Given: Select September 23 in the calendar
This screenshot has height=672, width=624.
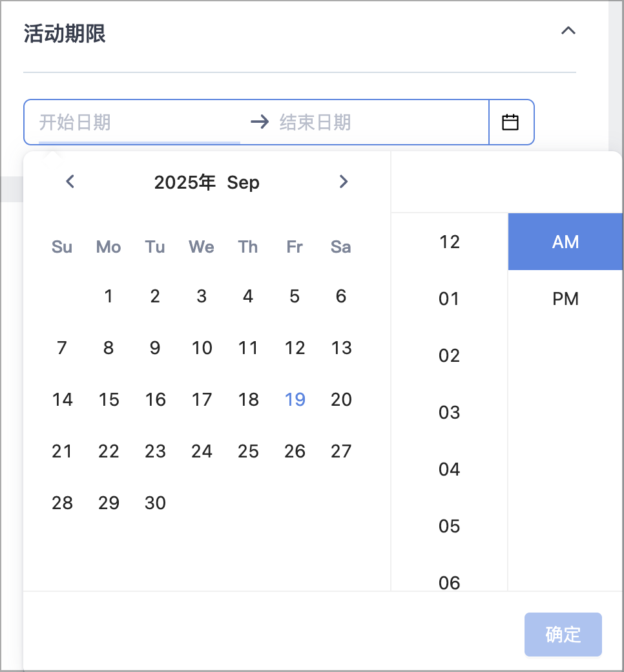Looking at the screenshot, I should click(x=155, y=451).
